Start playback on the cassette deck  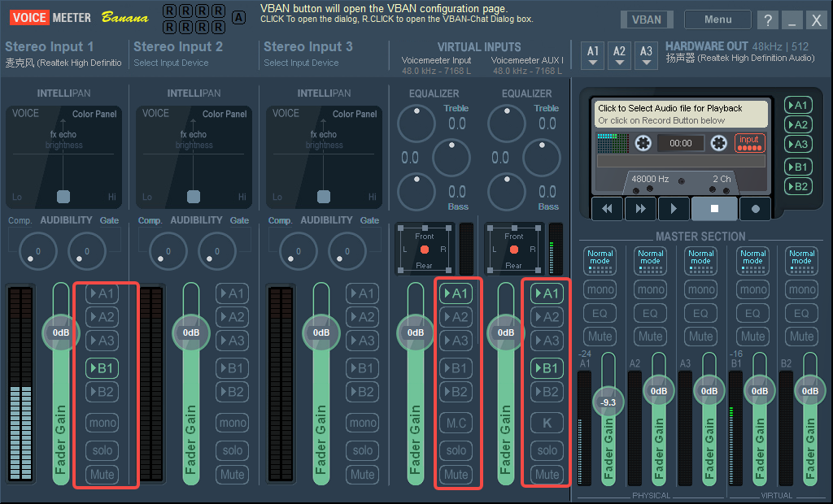pyautogui.click(x=674, y=209)
